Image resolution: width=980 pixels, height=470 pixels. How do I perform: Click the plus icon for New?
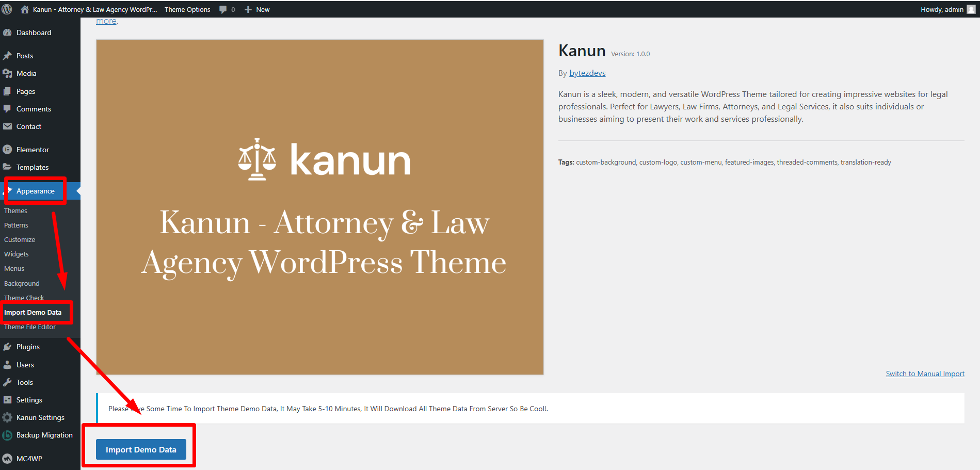(248, 9)
